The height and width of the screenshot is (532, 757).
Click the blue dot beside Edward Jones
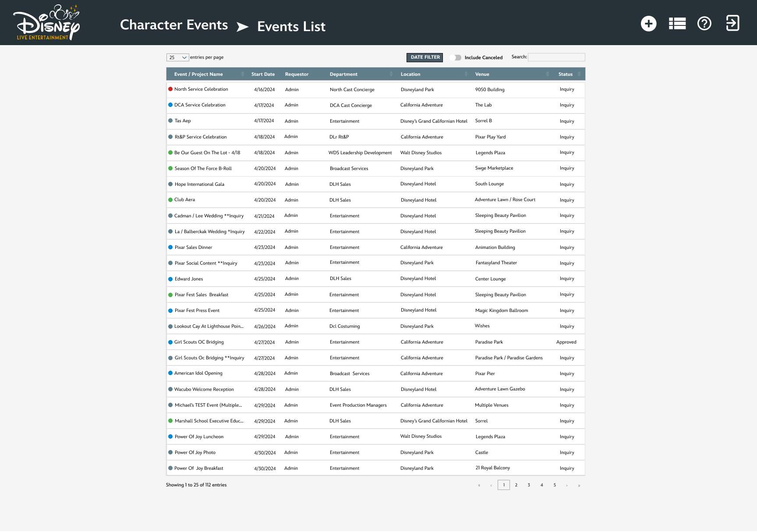170,279
